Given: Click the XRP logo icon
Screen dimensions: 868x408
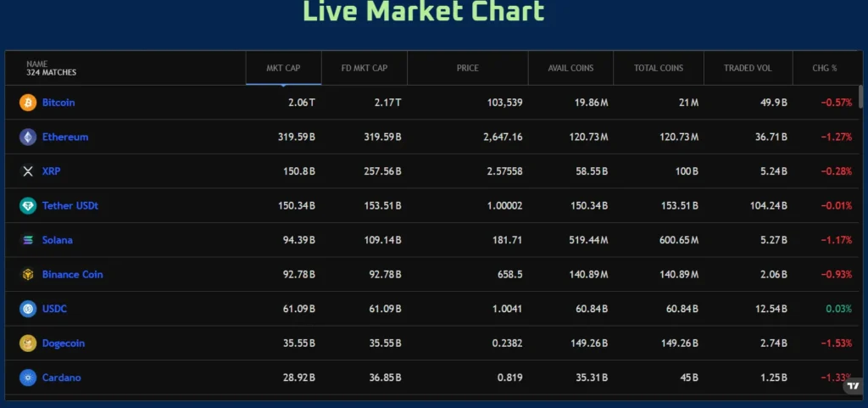Looking at the screenshot, I should (28, 171).
